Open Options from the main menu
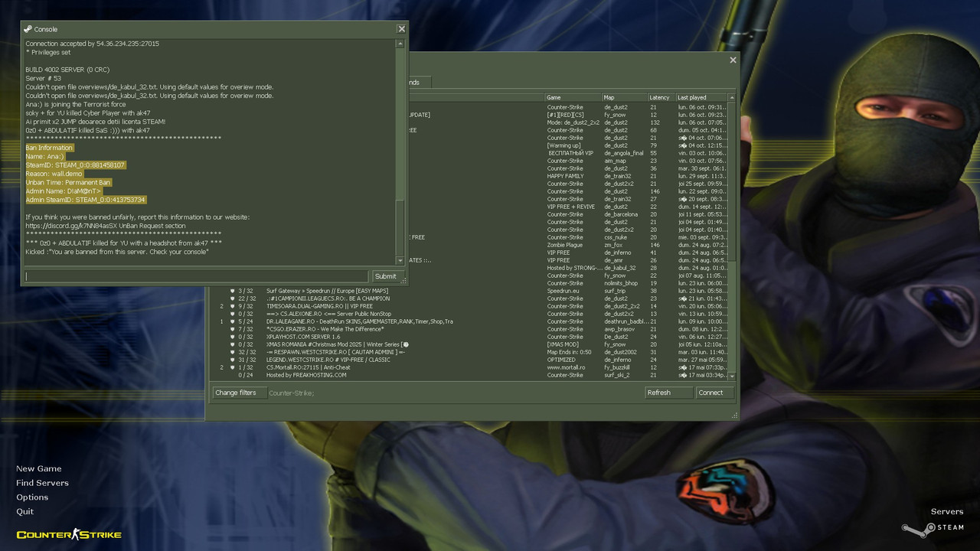980x551 pixels. pos(32,497)
